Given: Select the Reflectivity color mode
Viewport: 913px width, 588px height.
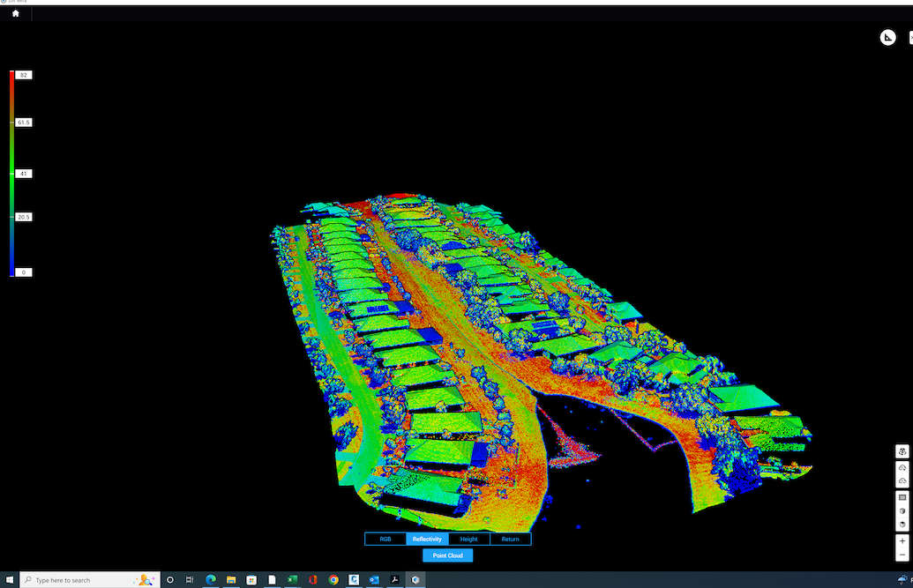Looking at the screenshot, I should coord(427,539).
